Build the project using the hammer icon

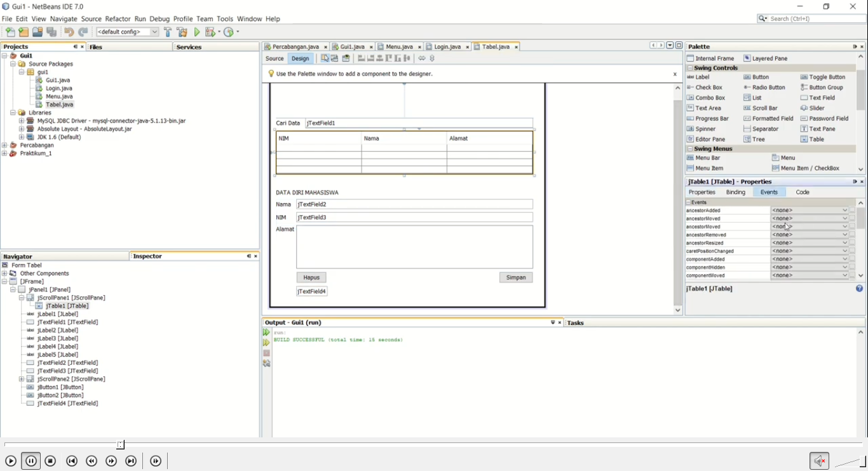(x=168, y=31)
